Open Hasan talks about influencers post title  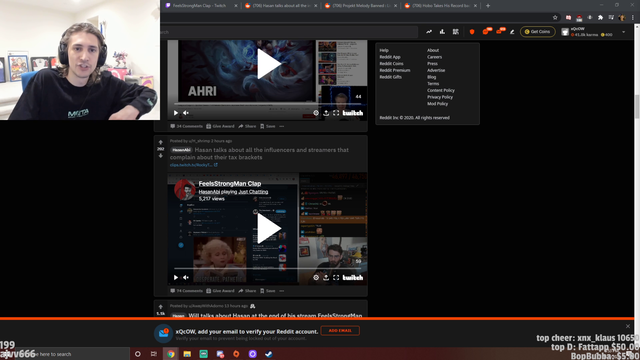click(x=259, y=153)
